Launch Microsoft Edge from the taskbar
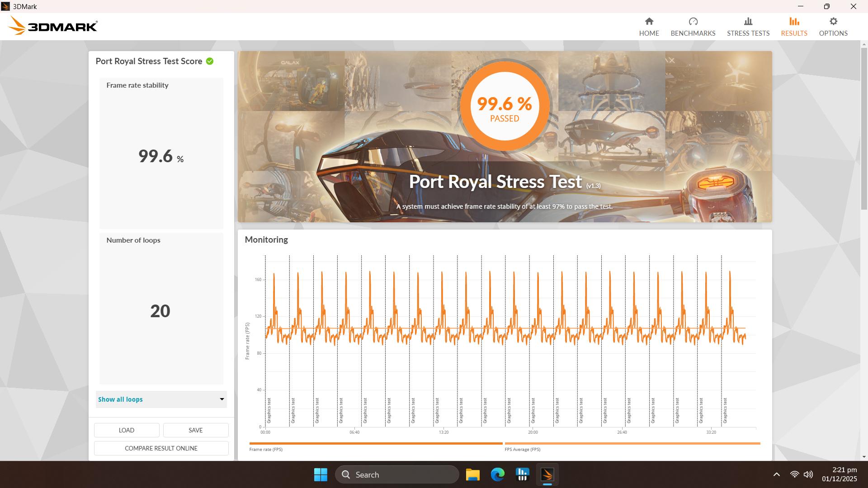This screenshot has width=868, height=488. [498, 474]
